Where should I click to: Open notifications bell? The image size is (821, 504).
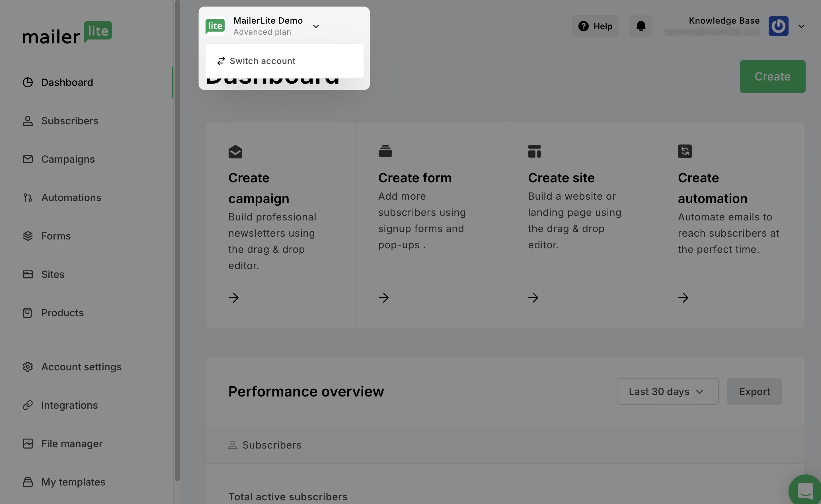(x=641, y=26)
